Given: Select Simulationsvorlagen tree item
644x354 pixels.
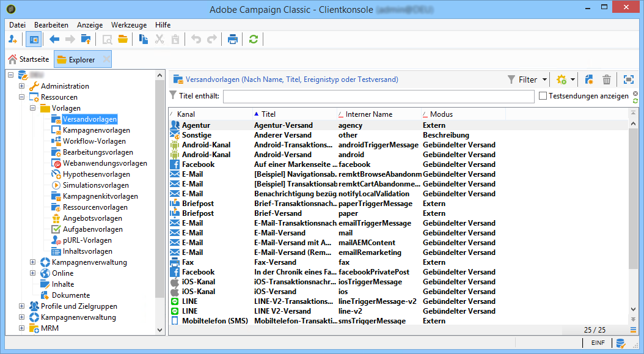Looking at the screenshot, I should [96, 185].
